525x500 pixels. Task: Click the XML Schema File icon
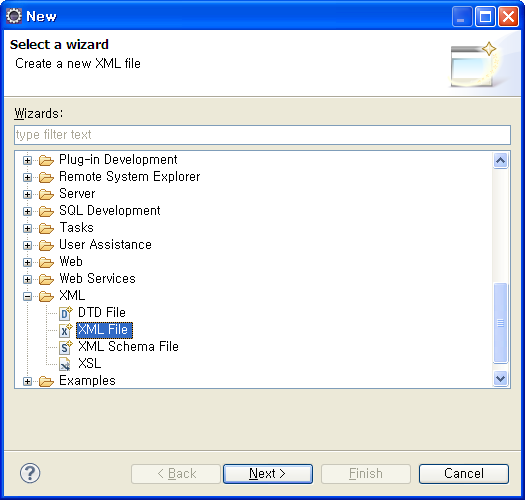click(66, 347)
